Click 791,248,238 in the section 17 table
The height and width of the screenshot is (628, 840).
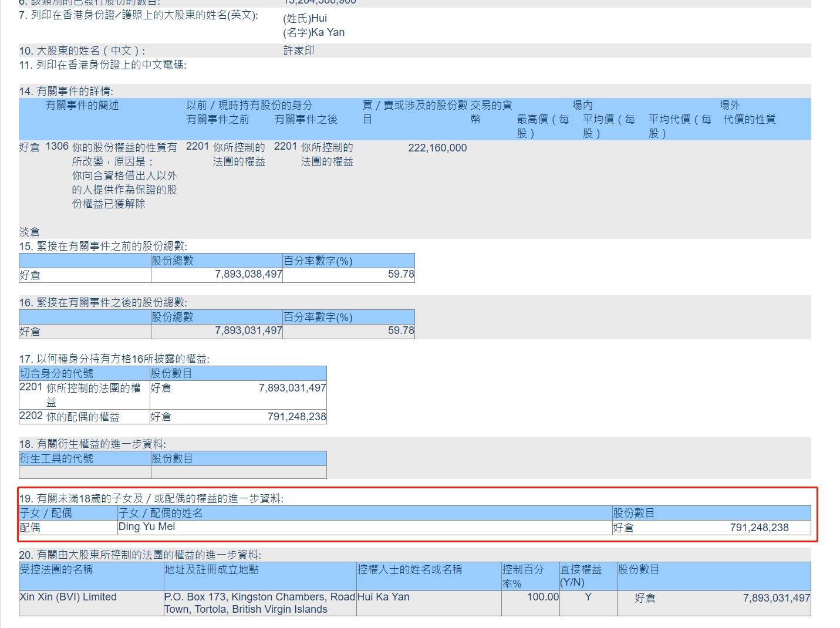pos(296,417)
